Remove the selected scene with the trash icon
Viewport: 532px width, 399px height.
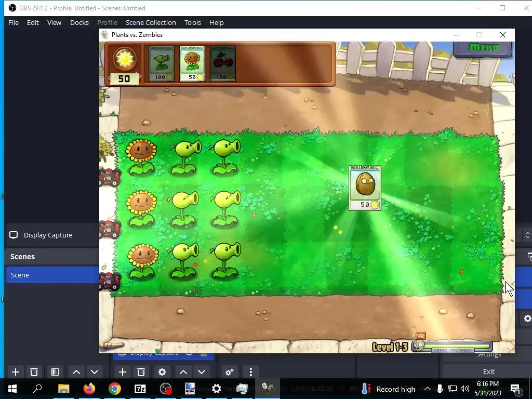click(x=34, y=372)
